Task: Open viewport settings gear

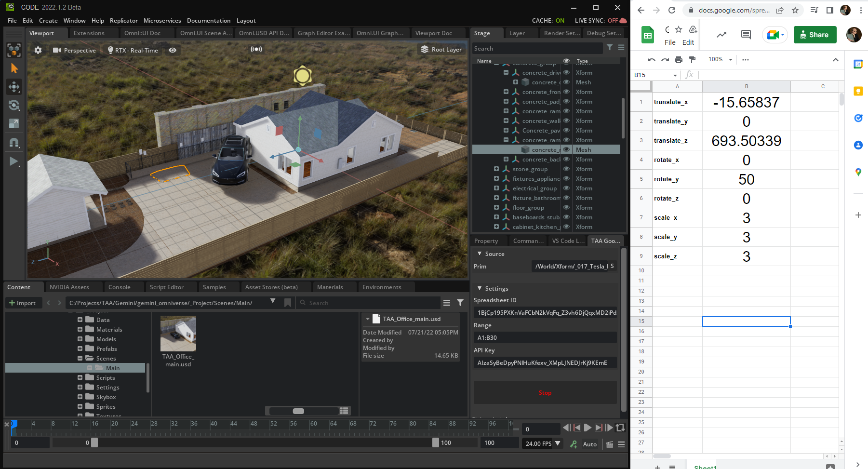Action: [38, 50]
